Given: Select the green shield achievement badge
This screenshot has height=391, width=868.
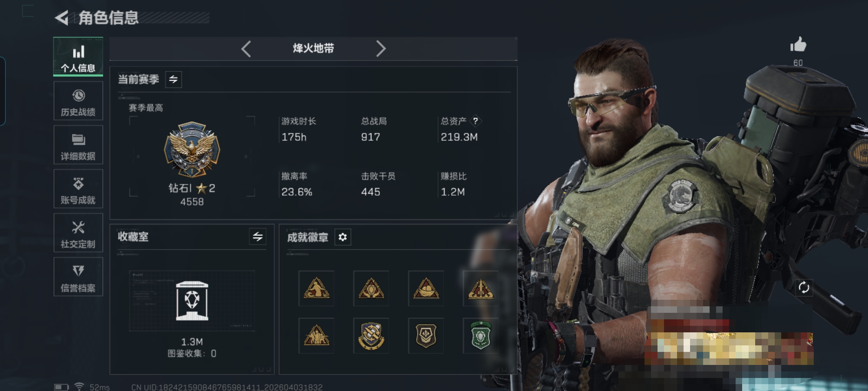Looking at the screenshot, I should (481, 336).
